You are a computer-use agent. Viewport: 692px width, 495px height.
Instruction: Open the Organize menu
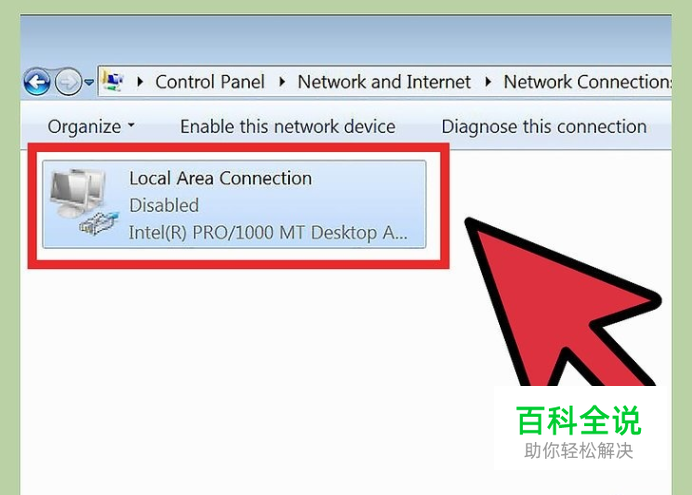(91, 127)
